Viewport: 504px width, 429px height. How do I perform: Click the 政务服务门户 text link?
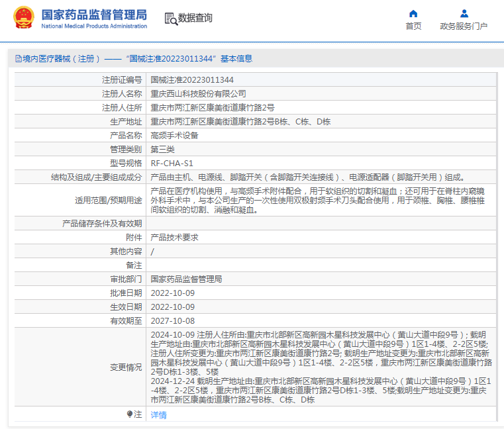[464, 26]
